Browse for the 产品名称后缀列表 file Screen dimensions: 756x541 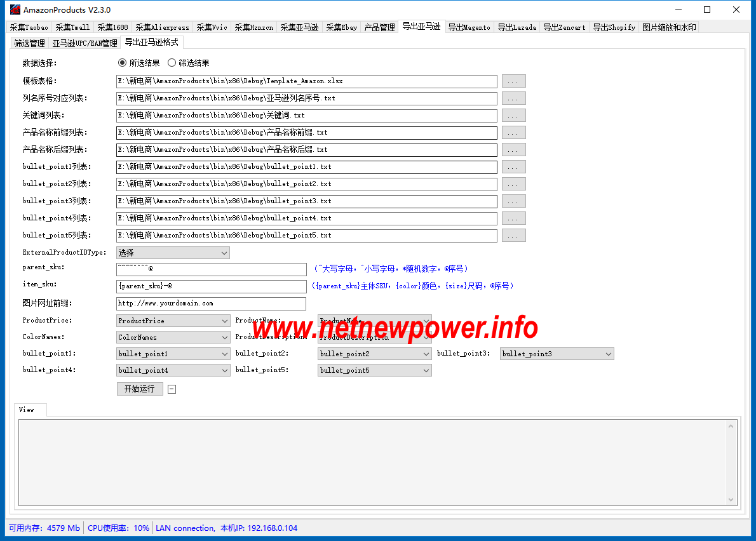(x=513, y=150)
